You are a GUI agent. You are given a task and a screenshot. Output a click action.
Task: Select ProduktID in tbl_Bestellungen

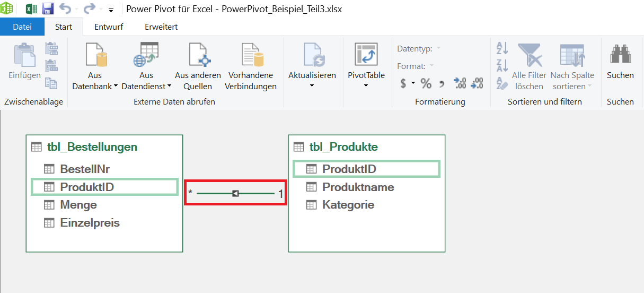(x=104, y=187)
